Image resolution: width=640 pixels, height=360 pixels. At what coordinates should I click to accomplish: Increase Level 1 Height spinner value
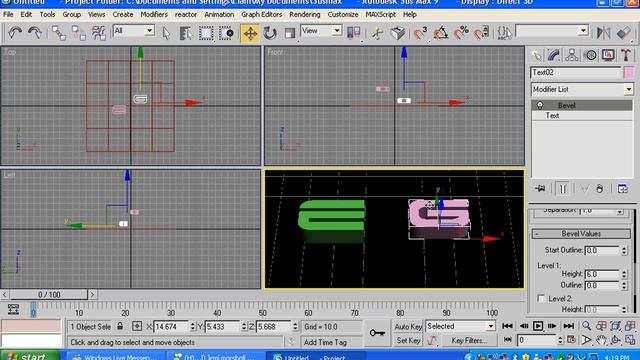click(624, 272)
